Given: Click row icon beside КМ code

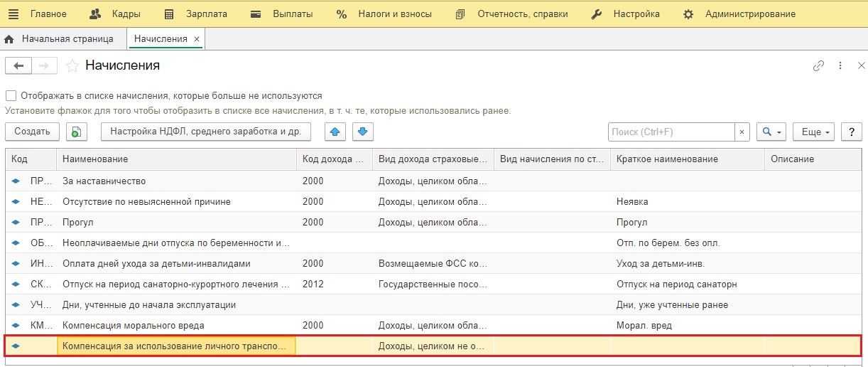Looking at the screenshot, I should pyautogui.click(x=16, y=325).
